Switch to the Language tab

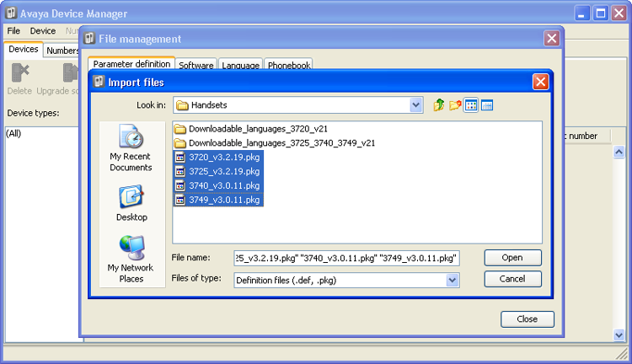tap(241, 65)
